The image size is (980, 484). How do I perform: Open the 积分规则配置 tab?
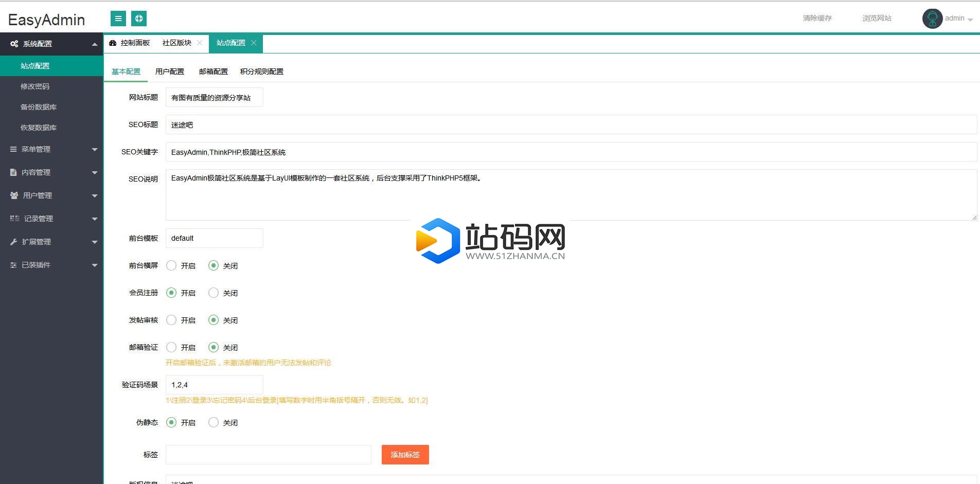coord(262,71)
